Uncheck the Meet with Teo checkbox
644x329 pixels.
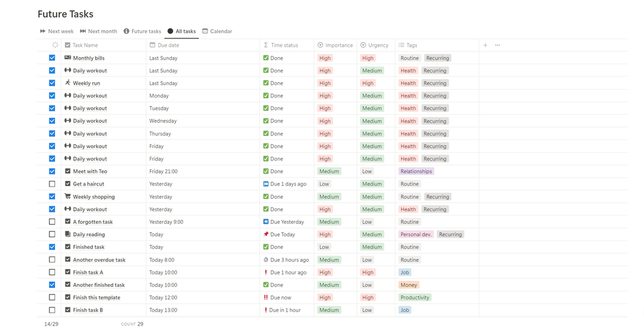pyautogui.click(x=53, y=171)
